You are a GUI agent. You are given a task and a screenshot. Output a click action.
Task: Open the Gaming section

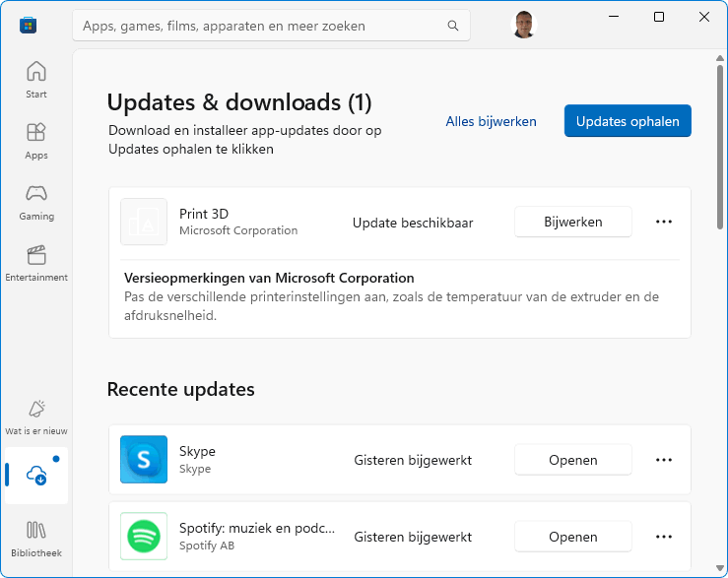pyautogui.click(x=36, y=203)
